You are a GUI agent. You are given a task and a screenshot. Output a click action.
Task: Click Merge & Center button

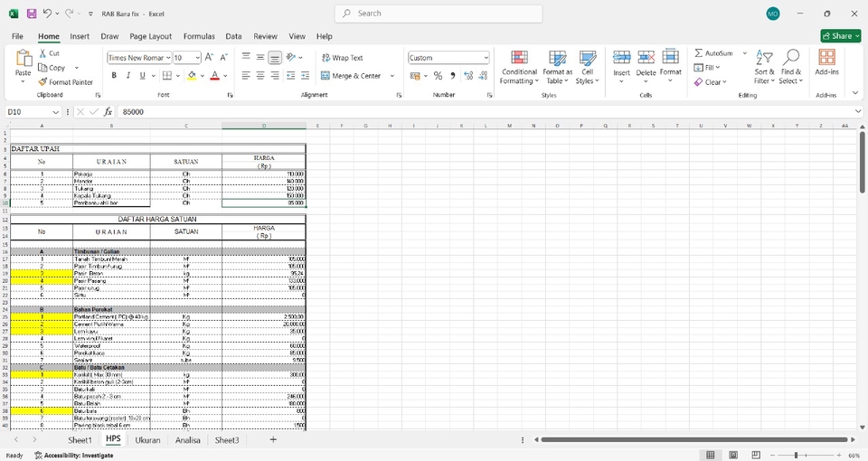click(351, 76)
